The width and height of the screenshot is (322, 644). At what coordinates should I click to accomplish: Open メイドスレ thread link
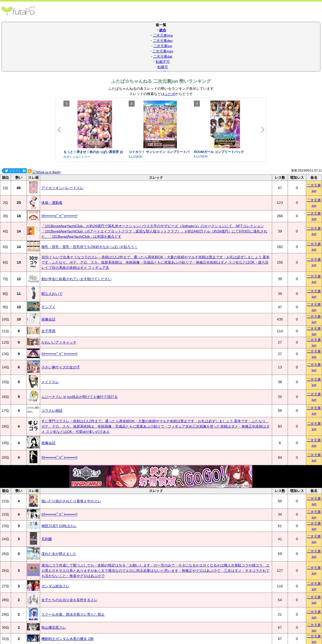50,382
